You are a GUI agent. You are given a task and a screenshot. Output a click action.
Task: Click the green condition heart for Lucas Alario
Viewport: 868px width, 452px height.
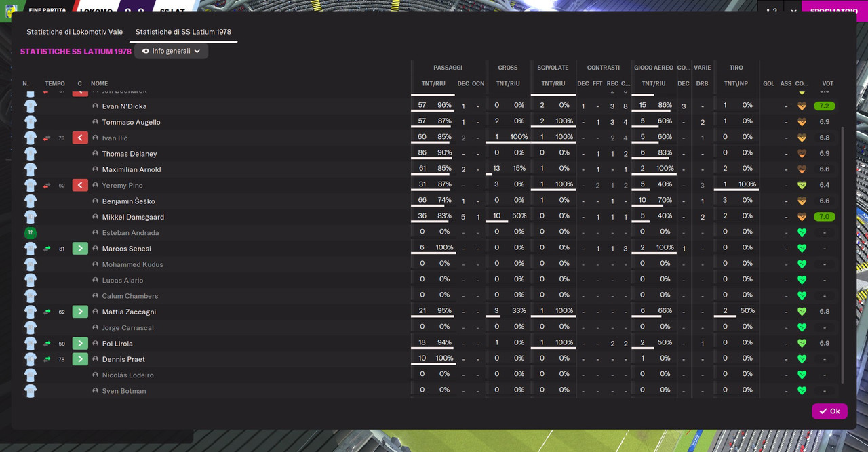pos(802,280)
